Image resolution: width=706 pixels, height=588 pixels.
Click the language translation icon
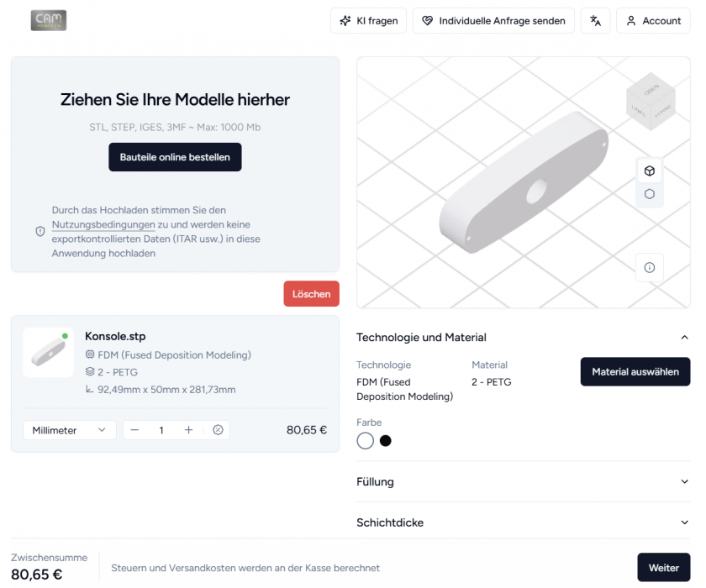[595, 21]
